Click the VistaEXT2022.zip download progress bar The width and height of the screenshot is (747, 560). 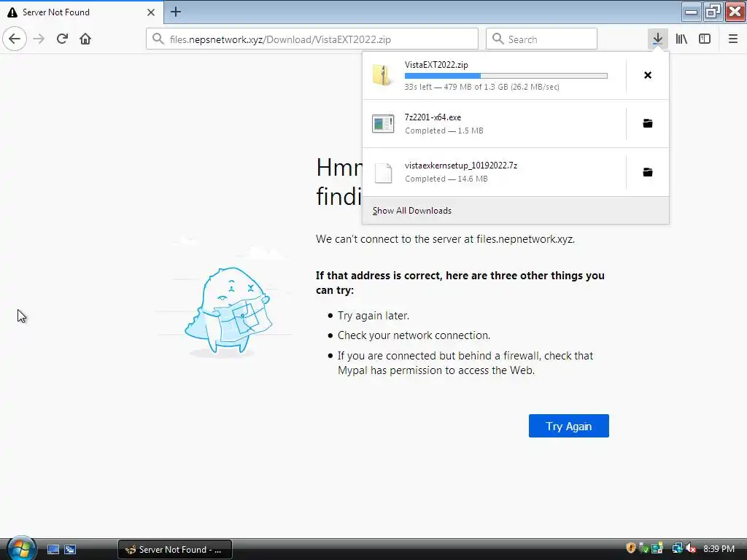[x=506, y=76]
